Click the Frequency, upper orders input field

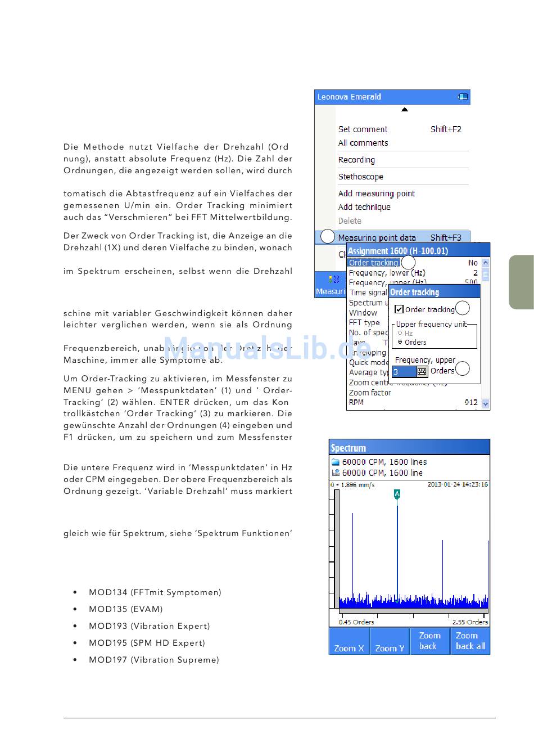pos(404,371)
